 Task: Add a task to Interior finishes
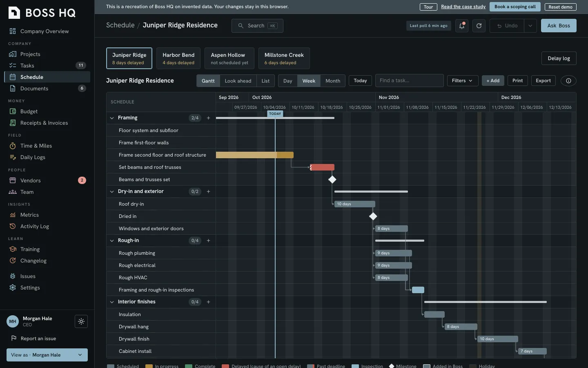coord(208,302)
